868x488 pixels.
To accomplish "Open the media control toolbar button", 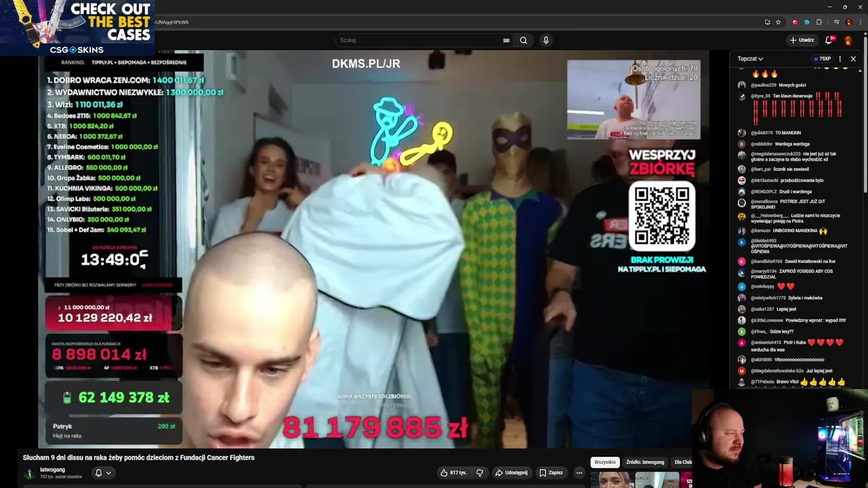I will [836, 22].
